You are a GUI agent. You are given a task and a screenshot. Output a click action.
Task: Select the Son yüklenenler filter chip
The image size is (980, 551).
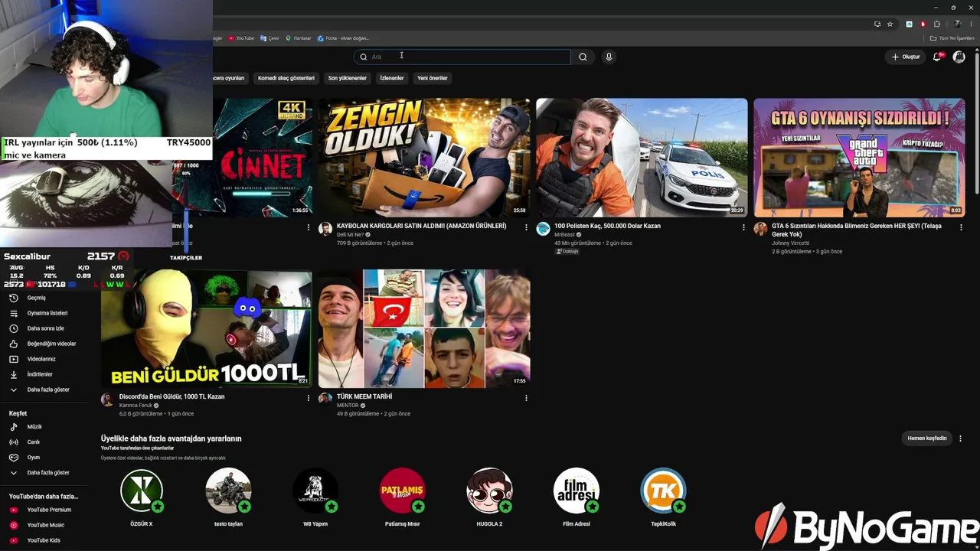(x=348, y=78)
